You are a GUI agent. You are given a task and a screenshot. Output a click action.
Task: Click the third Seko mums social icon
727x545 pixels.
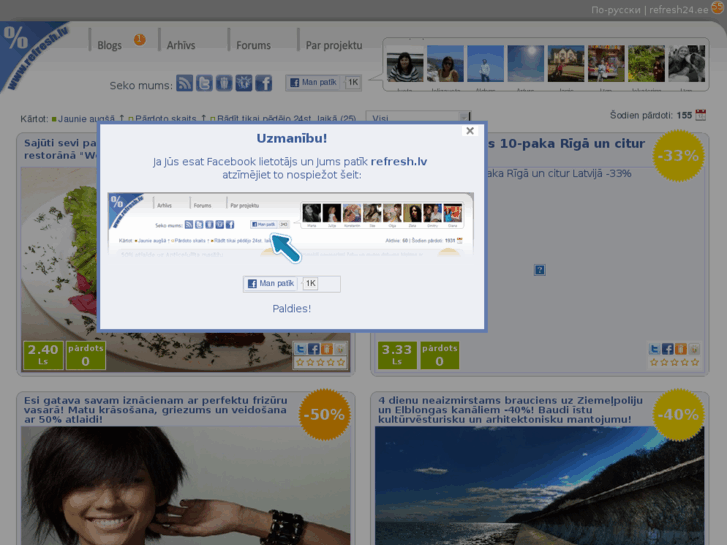224,83
